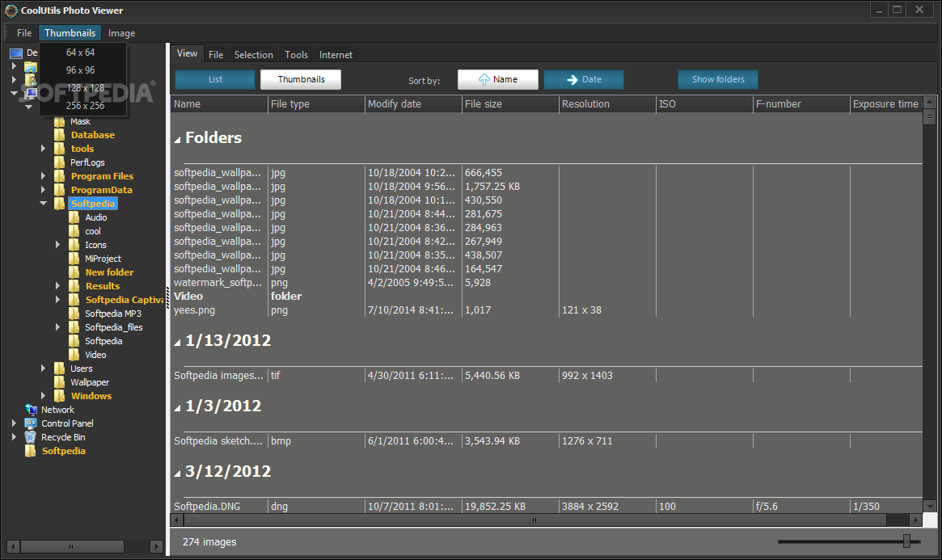Expand the Users folder node

(43, 368)
